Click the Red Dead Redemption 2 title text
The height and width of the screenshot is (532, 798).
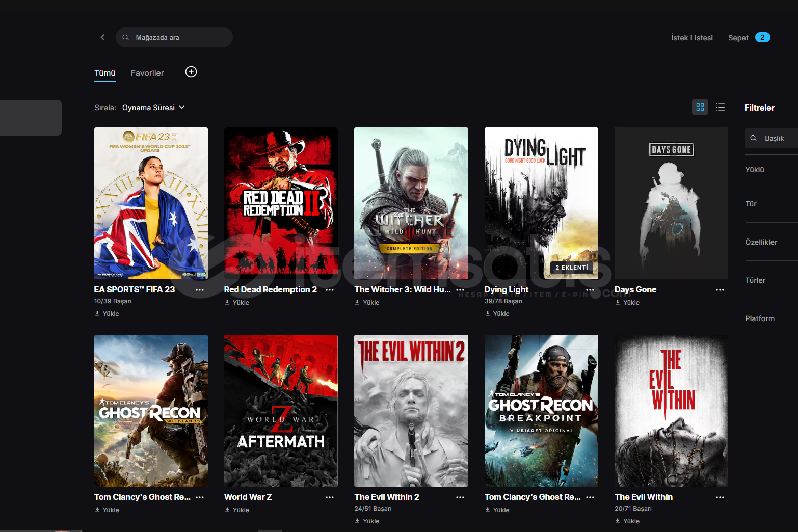pos(271,289)
